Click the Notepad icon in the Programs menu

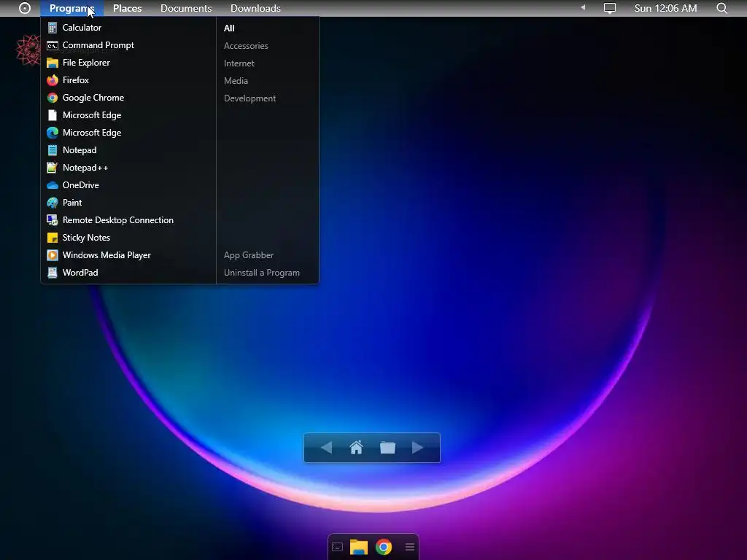point(53,150)
